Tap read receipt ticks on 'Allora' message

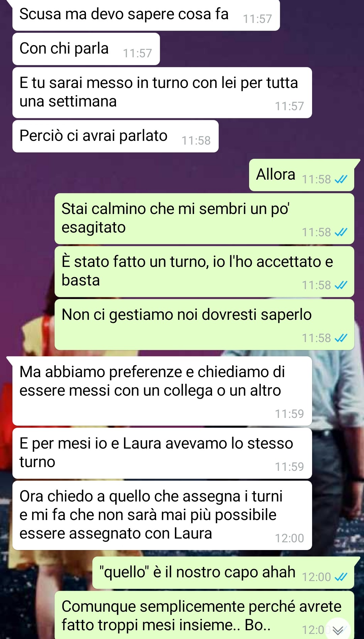point(341,179)
